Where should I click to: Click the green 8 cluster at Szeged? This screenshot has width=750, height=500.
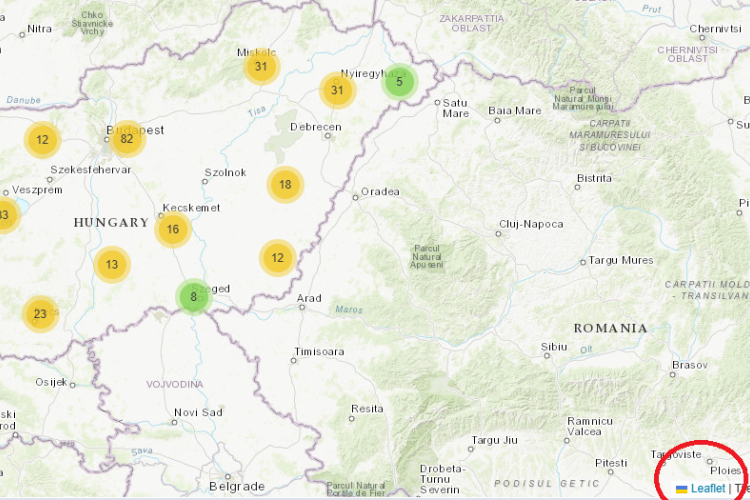click(193, 297)
